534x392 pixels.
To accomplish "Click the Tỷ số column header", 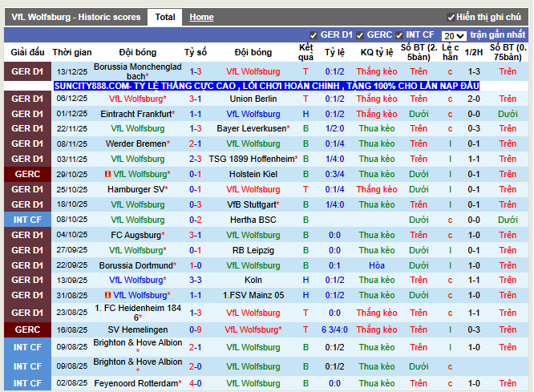I will [x=195, y=52].
